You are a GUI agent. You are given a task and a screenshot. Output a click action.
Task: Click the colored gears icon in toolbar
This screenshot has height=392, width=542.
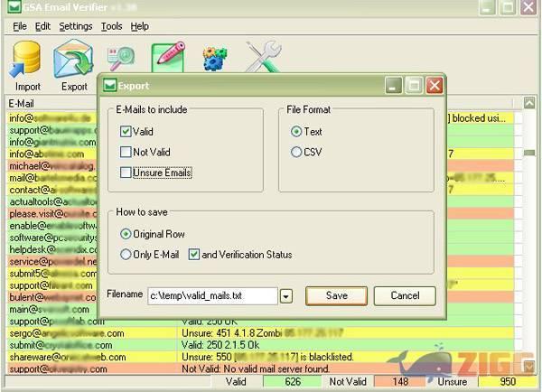pos(215,59)
